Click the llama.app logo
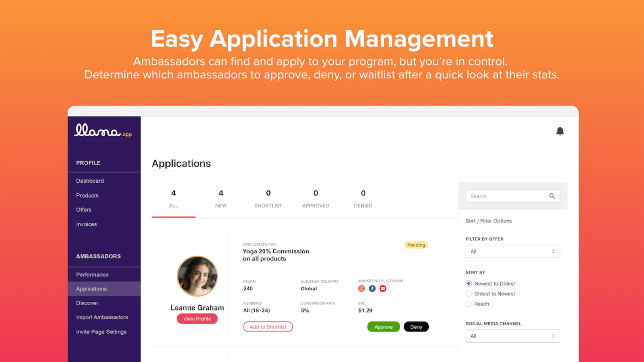Viewport: 644px width, 362px height. click(103, 130)
